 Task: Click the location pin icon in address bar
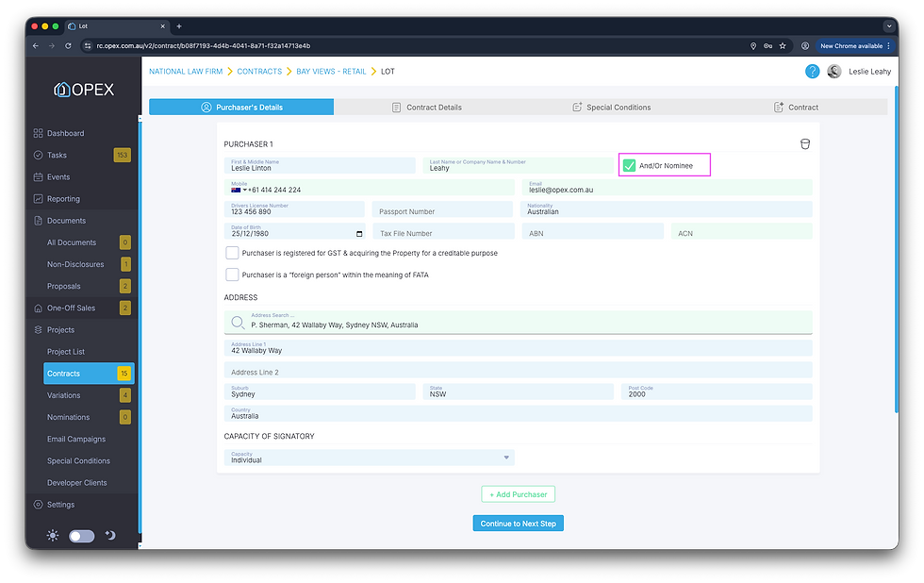753,46
